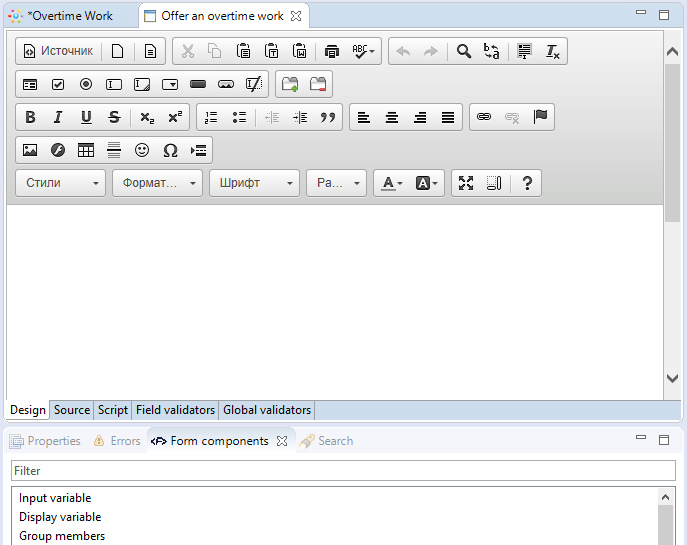Toggle superscript formatting
This screenshot has height=545, width=687.
(175, 117)
